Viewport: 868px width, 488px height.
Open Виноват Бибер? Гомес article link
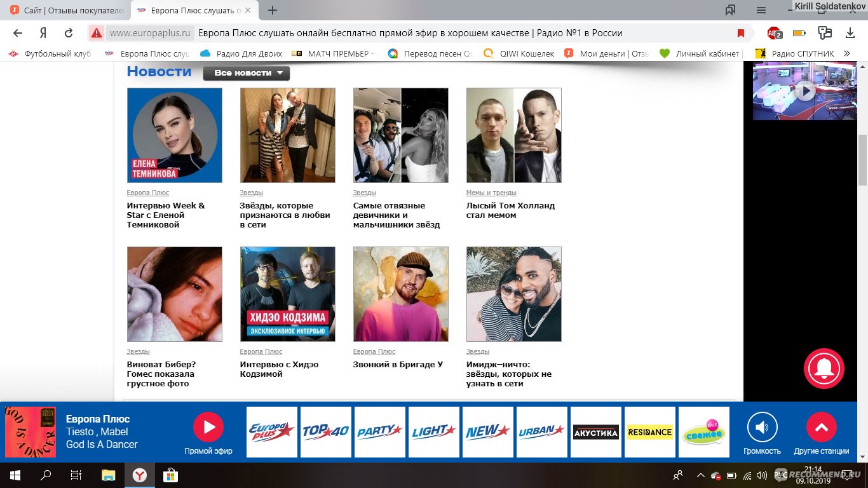(x=161, y=374)
